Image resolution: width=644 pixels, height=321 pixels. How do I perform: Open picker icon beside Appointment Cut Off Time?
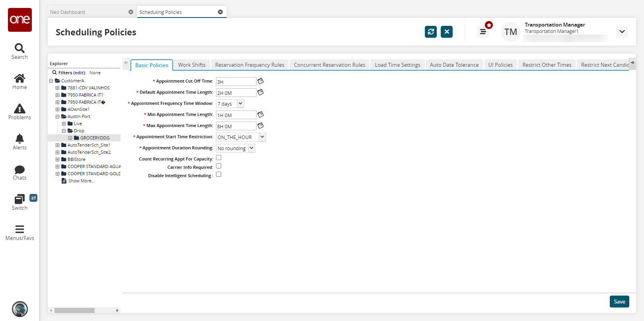[261, 81]
